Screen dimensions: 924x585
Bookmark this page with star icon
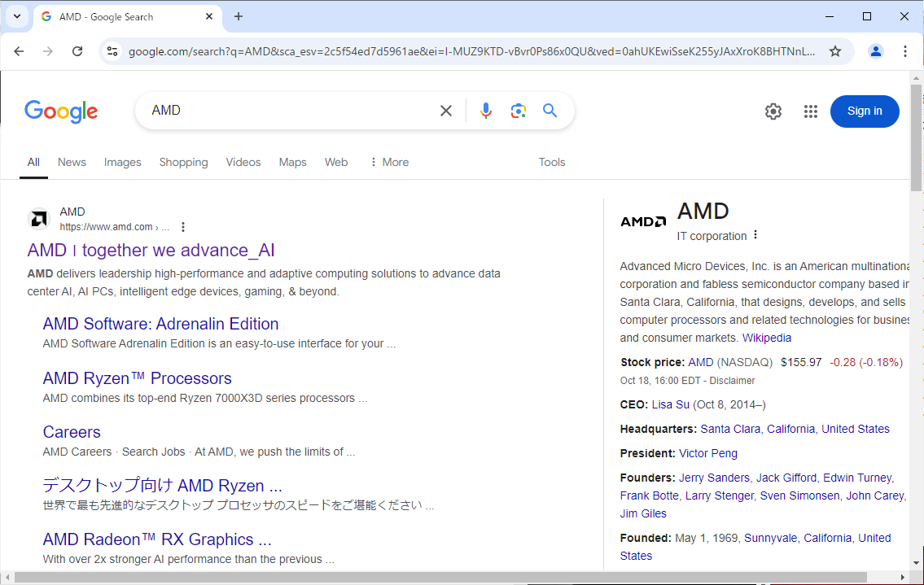pyautogui.click(x=835, y=51)
